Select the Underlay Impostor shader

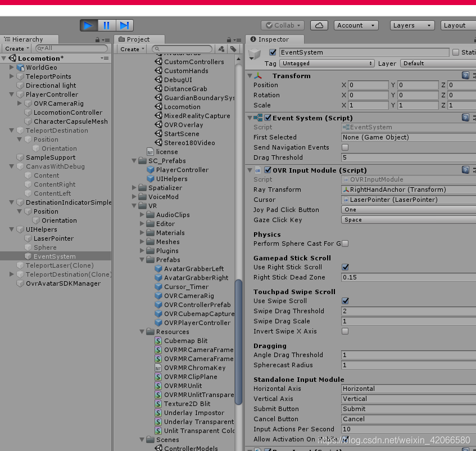pos(194,413)
